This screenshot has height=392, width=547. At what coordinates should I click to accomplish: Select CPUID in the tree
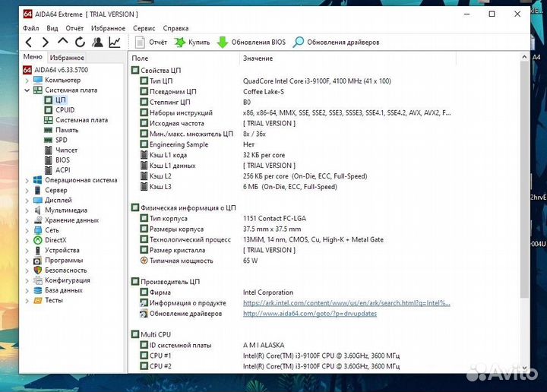[x=65, y=110]
